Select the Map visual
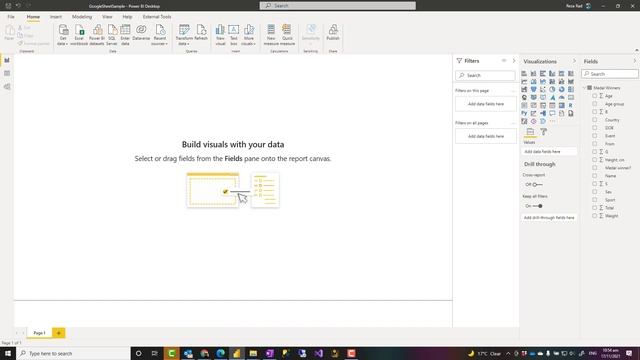640x360 pixels. click(x=524, y=98)
